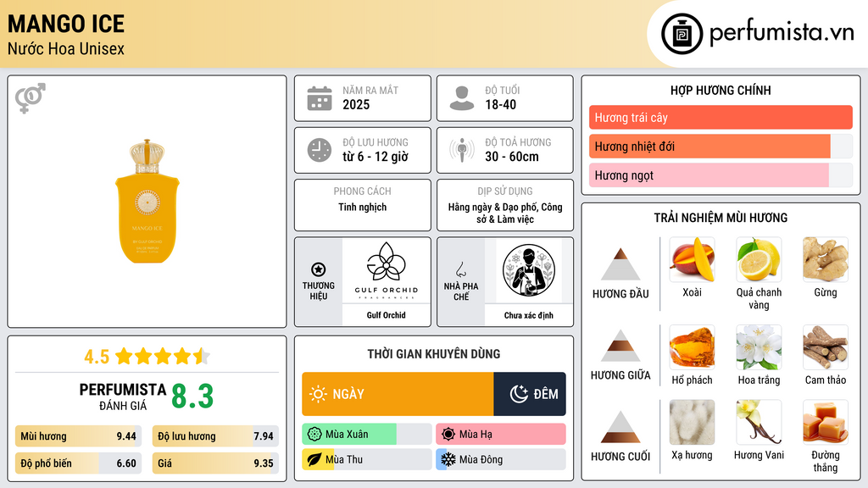
Task: Open the Gừng ginger note image
Action: coord(826,259)
